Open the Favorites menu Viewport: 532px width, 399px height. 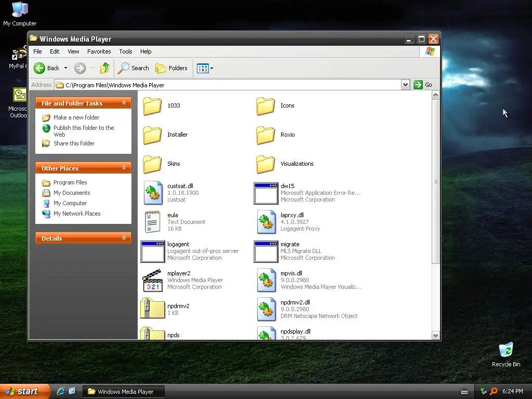99,51
